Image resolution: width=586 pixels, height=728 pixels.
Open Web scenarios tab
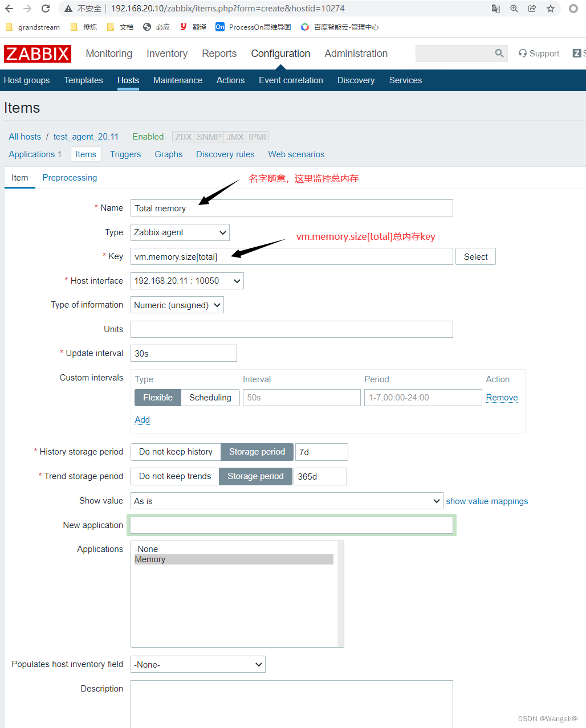(x=296, y=154)
